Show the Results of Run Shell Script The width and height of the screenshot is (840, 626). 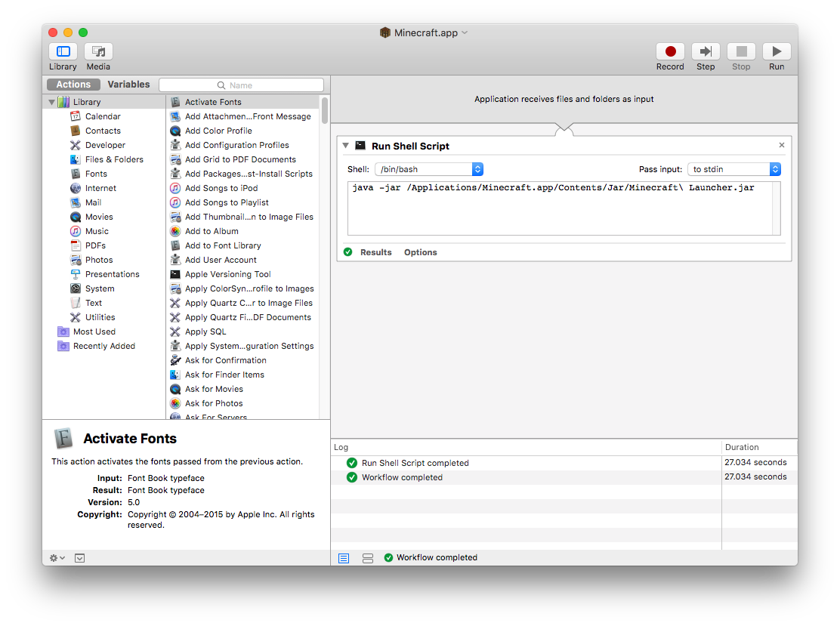pyautogui.click(x=375, y=252)
